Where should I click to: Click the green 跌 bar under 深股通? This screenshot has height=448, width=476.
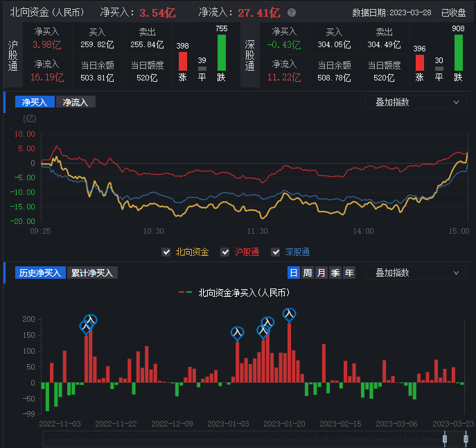(459, 52)
